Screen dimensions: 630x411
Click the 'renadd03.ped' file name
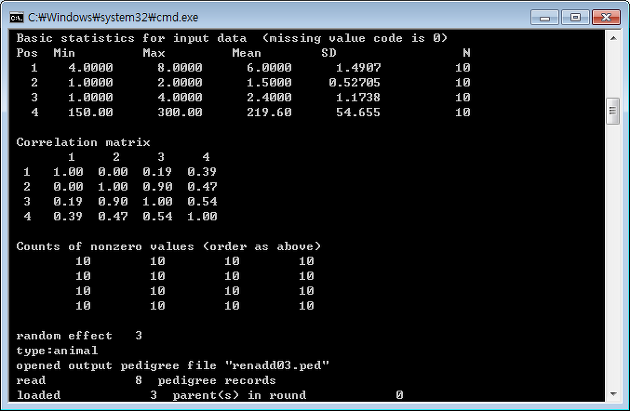[x=277, y=366]
